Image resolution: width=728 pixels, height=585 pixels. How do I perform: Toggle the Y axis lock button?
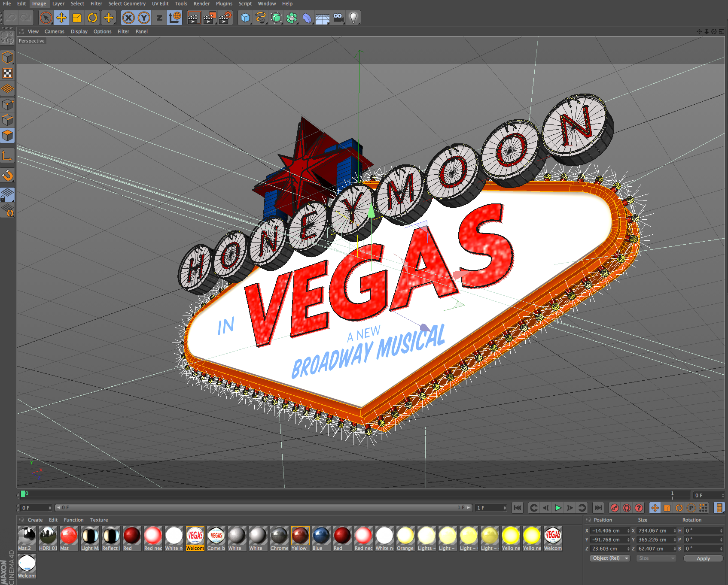[144, 18]
